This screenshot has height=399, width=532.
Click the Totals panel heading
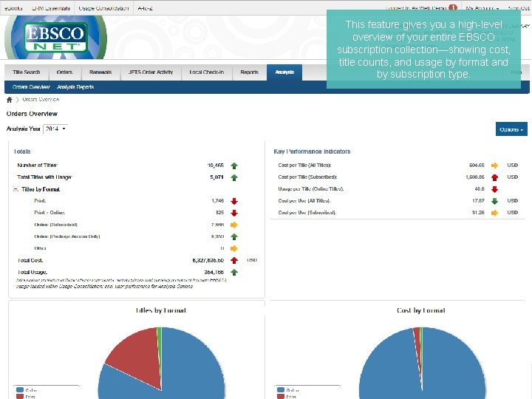(22, 151)
